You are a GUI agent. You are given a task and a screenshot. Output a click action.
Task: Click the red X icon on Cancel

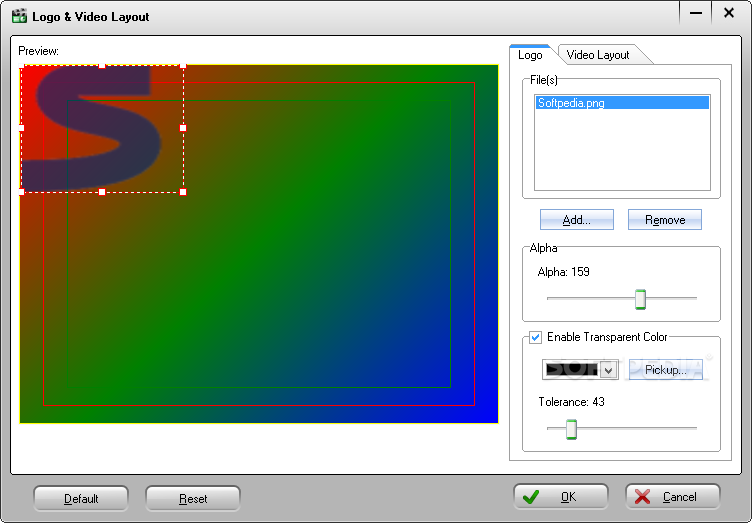642,497
